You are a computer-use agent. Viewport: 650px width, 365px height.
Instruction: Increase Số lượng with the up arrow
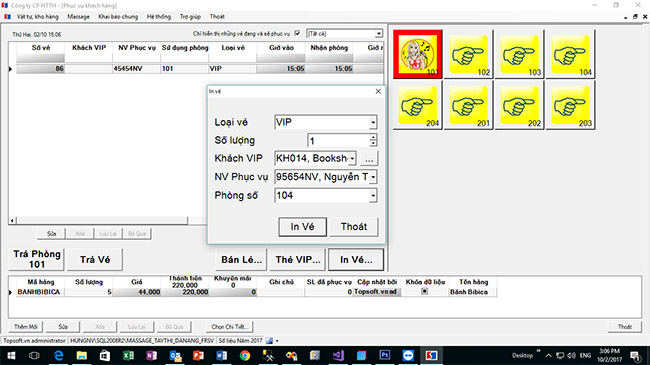tap(373, 137)
